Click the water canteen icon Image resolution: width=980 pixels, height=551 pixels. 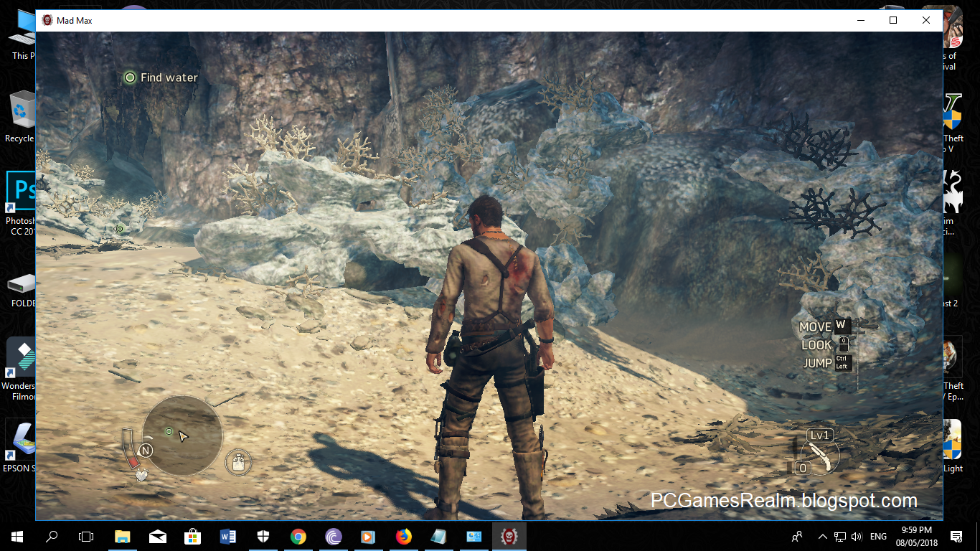238,462
